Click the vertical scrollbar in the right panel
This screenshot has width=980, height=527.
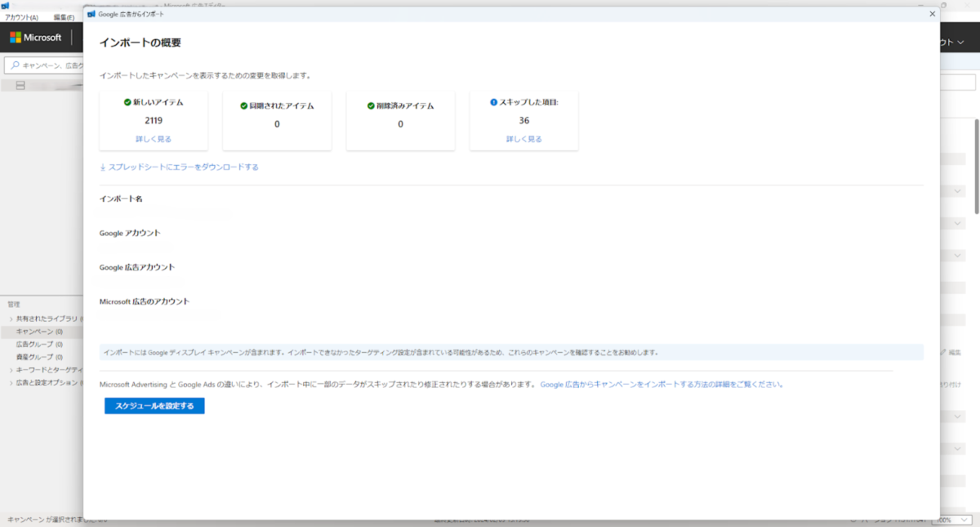975,166
